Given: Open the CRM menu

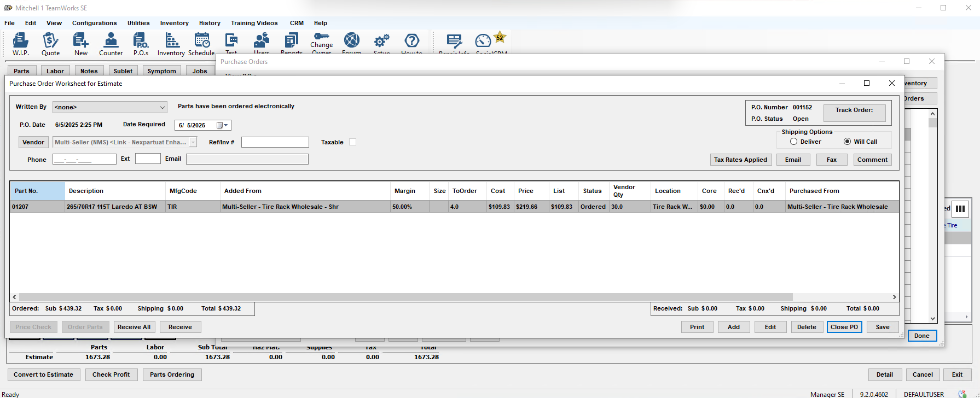Looking at the screenshot, I should click(x=297, y=23).
